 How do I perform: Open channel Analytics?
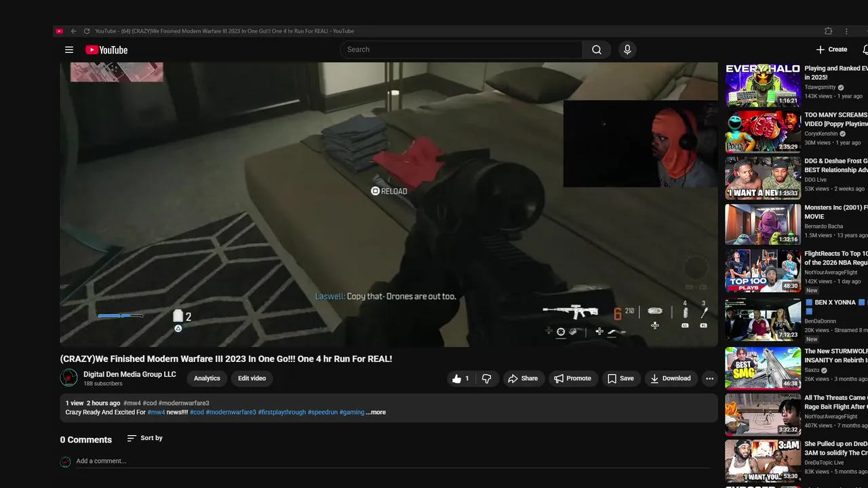[207, 378]
